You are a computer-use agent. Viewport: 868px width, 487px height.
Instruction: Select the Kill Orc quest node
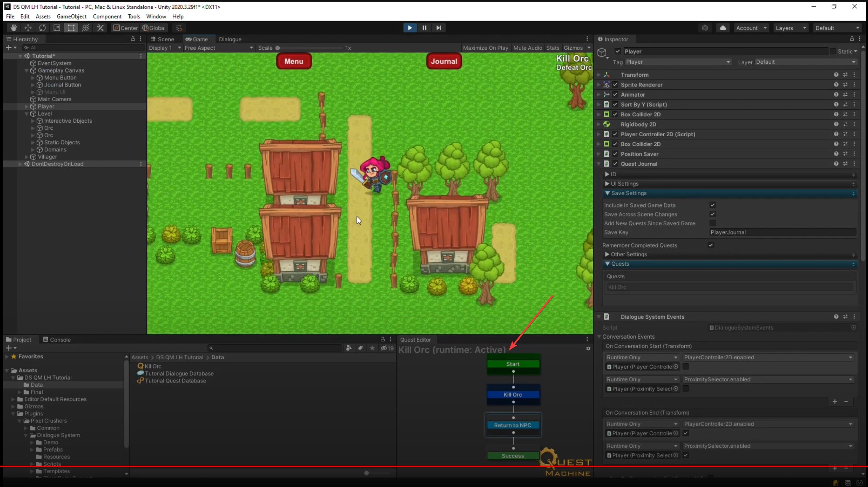[x=513, y=395]
